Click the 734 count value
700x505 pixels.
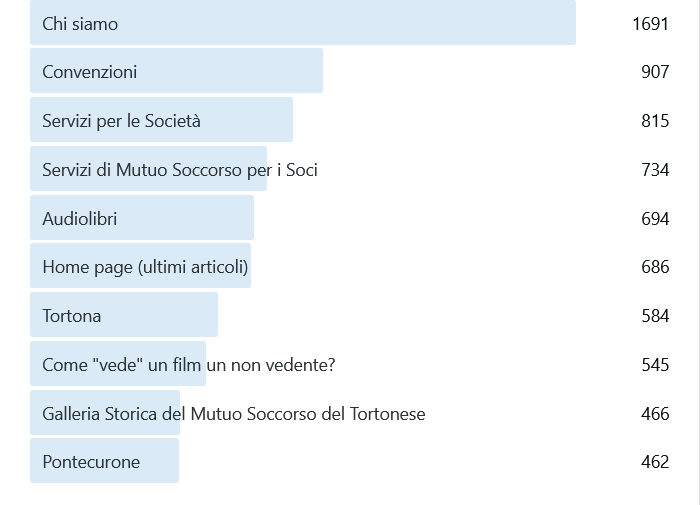click(x=655, y=170)
